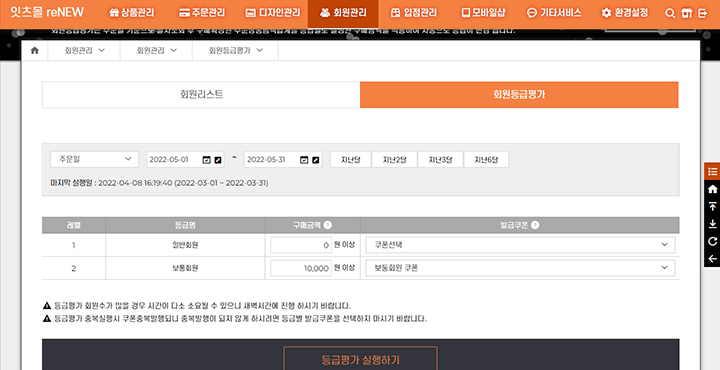The width and height of the screenshot is (720, 370).
Task: Click the 일반회원 grade name cell
Action: coord(185,245)
